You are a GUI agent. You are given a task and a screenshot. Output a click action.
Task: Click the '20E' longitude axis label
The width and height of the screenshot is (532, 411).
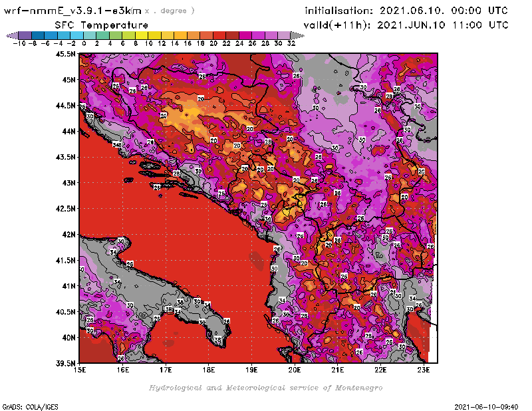[x=295, y=370]
